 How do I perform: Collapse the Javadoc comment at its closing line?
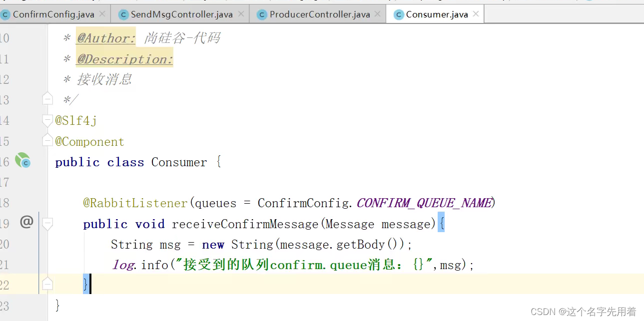click(x=47, y=99)
